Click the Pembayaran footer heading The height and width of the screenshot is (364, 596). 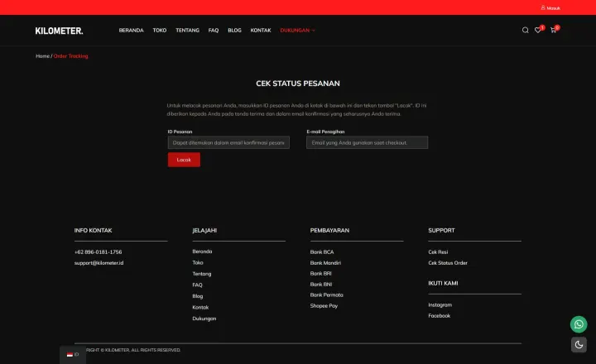pyautogui.click(x=329, y=230)
